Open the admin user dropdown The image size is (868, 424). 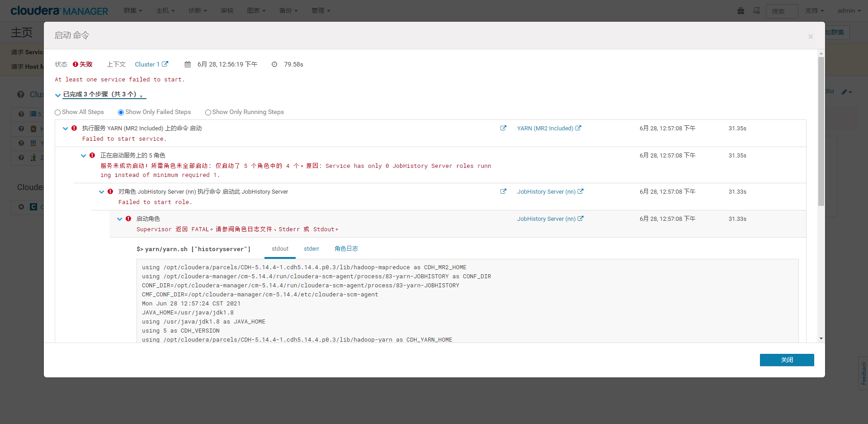pyautogui.click(x=849, y=10)
